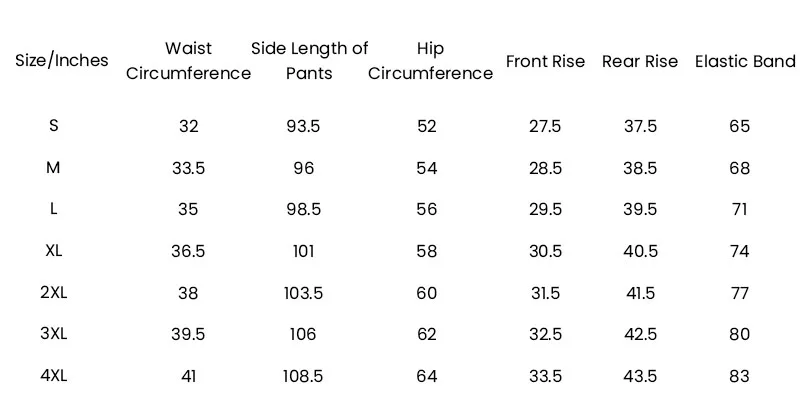The height and width of the screenshot is (407, 800).
Task: Click the Side Length of Pants header
Action: coord(309,61)
